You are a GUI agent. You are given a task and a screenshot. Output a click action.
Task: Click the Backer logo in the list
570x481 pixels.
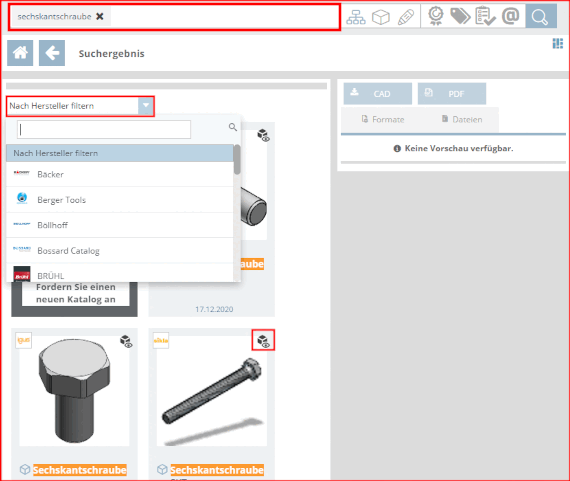pos(21,173)
